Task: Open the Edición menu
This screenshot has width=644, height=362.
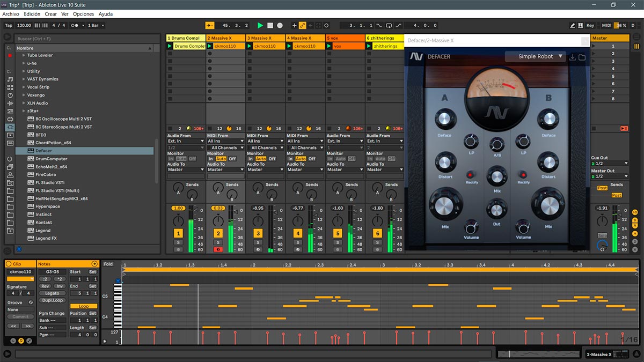Action: [32, 14]
